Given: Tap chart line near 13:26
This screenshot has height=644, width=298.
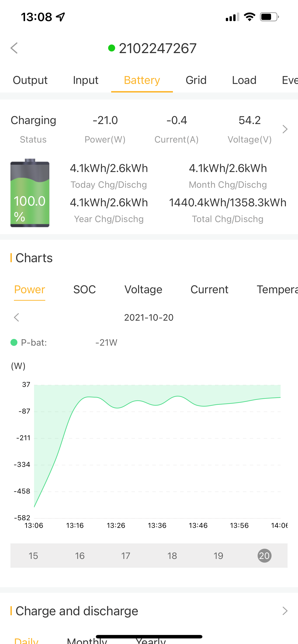Looking at the screenshot, I should [x=116, y=408].
